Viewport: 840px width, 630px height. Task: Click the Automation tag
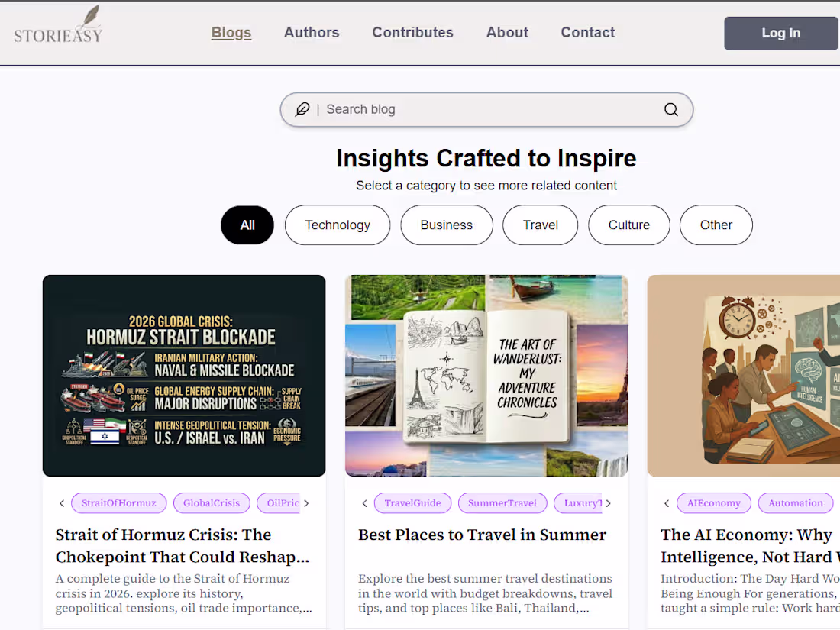coord(796,503)
